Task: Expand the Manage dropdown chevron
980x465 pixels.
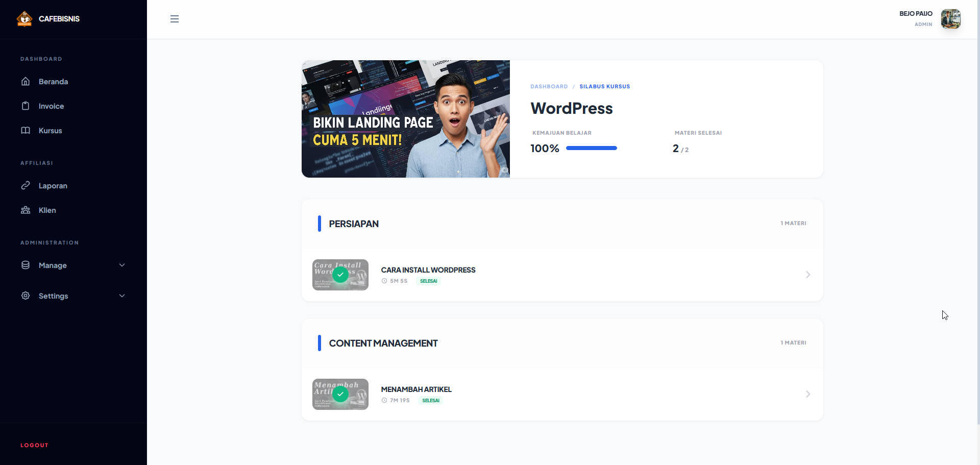Action: (122, 265)
